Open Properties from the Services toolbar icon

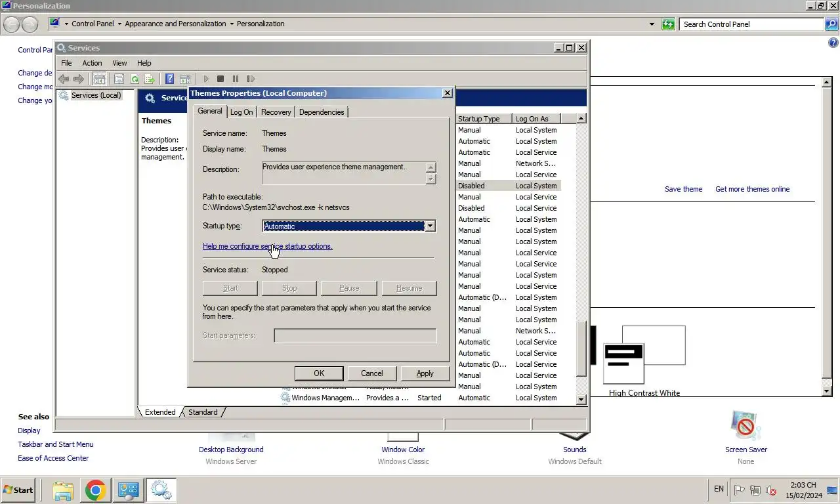119,79
